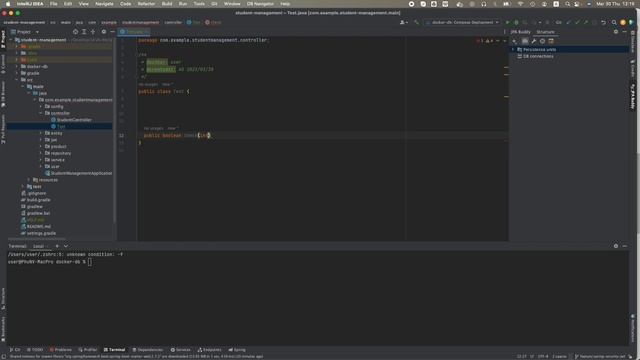The image size is (640, 360).
Task: Toggle the Project tool window stripe button
Action: pos(3,39)
